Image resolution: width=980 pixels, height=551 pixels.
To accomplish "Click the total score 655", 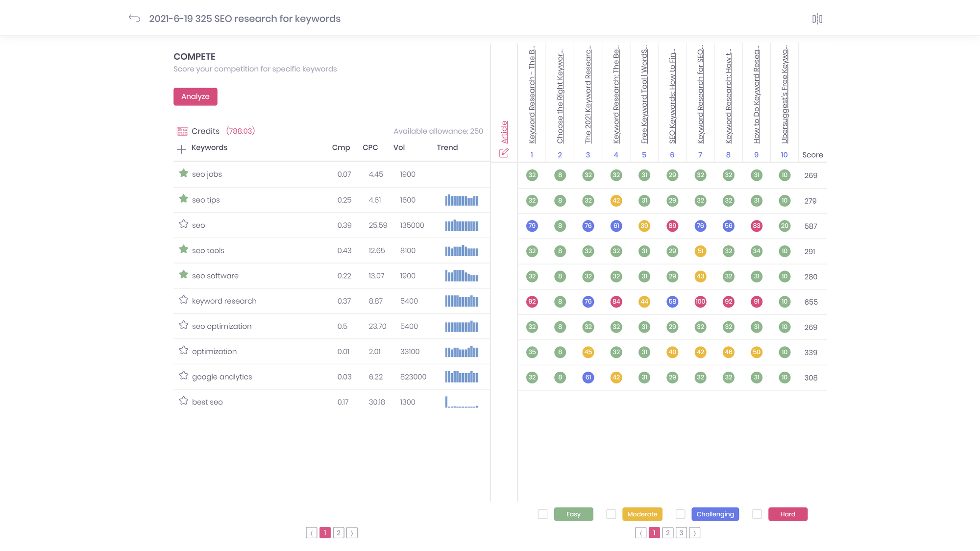I will 811,302.
